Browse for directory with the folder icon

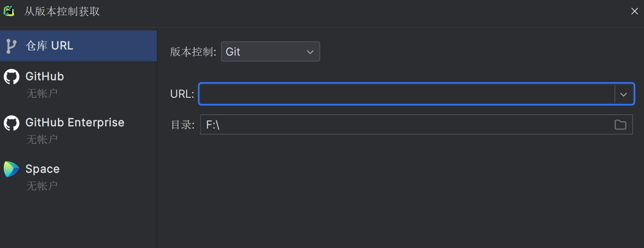(620, 125)
